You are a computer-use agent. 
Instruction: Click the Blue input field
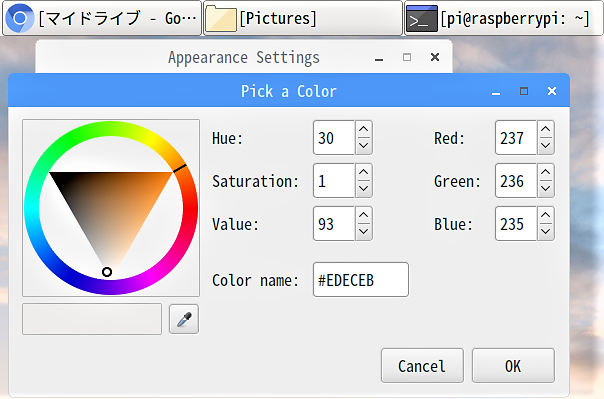click(516, 224)
